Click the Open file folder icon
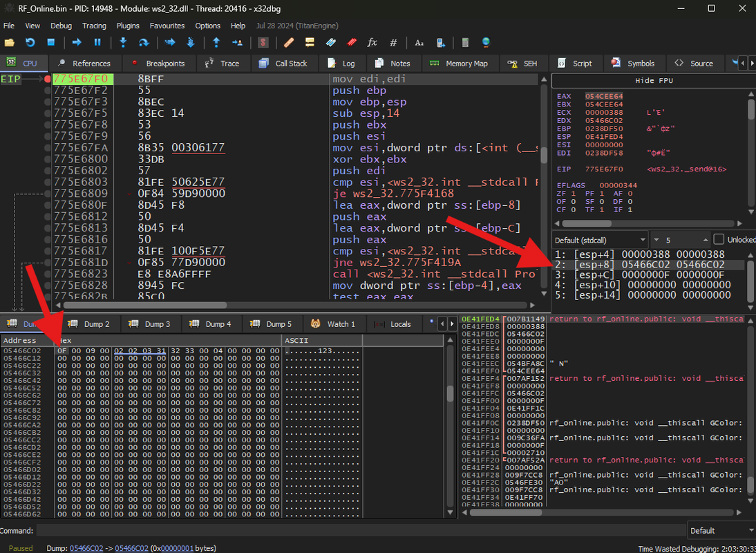756x553 pixels. click(9, 42)
